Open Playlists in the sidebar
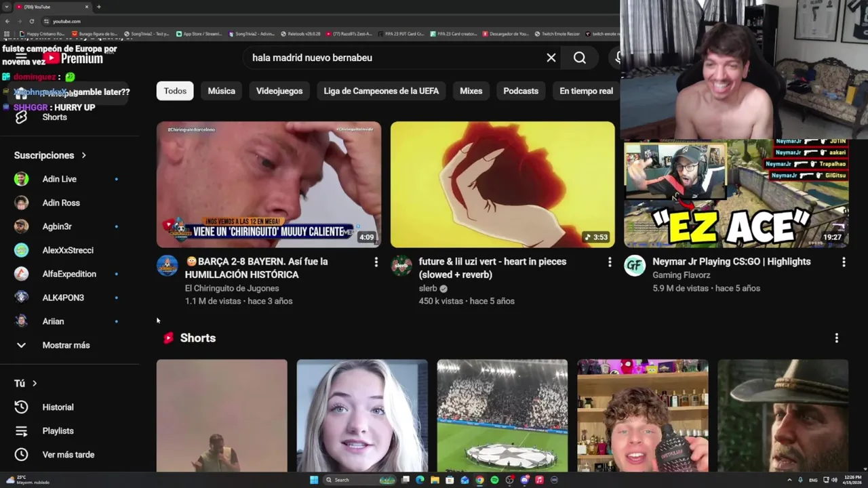Viewport: 868px width, 488px height. click(58, 431)
